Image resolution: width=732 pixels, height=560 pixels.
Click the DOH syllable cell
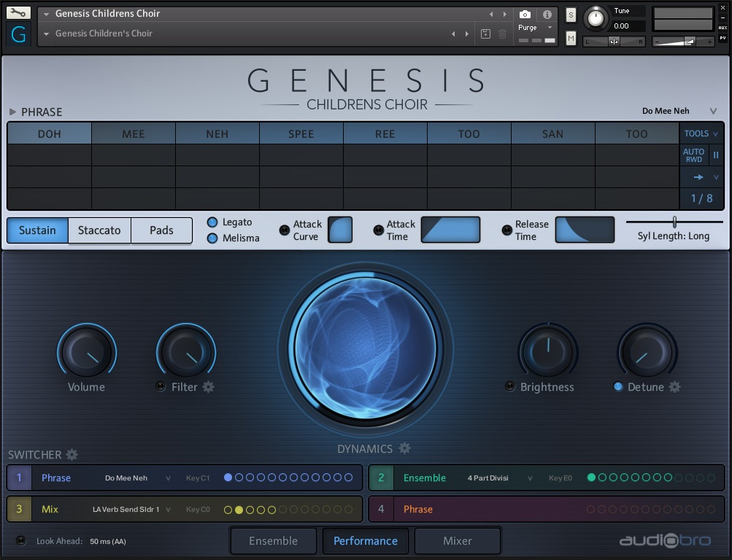[x=50, y=133]
